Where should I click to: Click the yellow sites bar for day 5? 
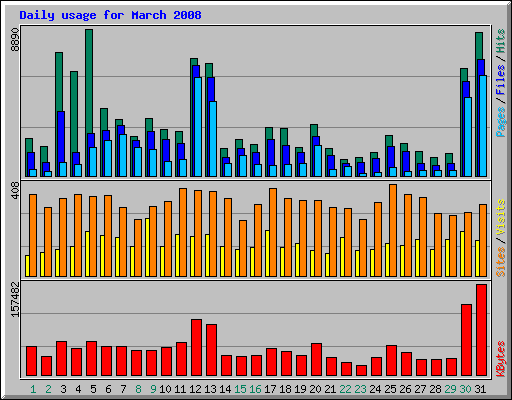(87, 254)
